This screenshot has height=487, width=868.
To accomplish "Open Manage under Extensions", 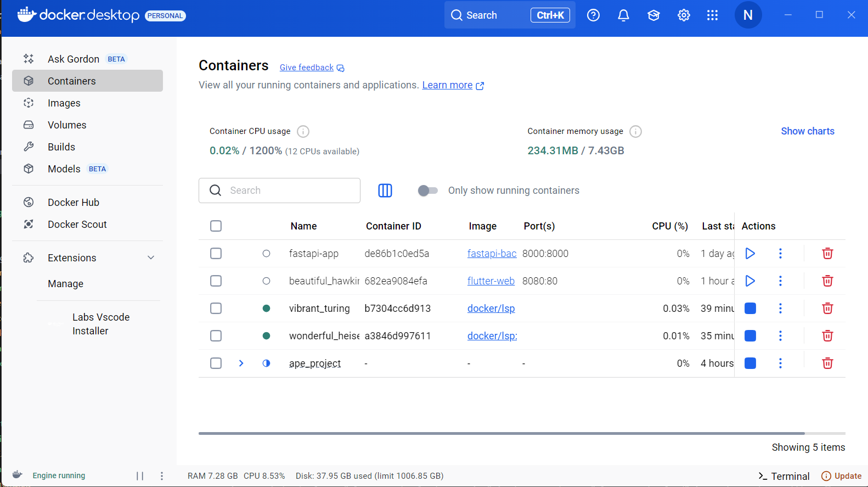I will [x=65, y=283].
